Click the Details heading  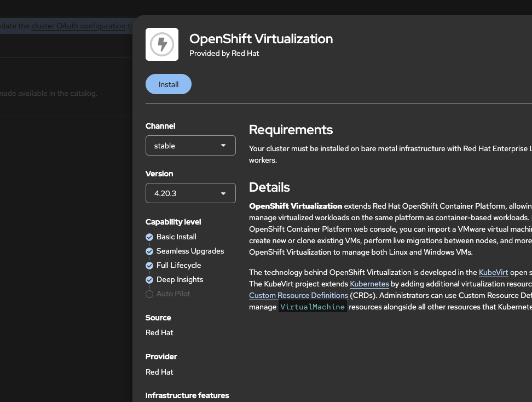pyautogui.click(x=269, y=187)
